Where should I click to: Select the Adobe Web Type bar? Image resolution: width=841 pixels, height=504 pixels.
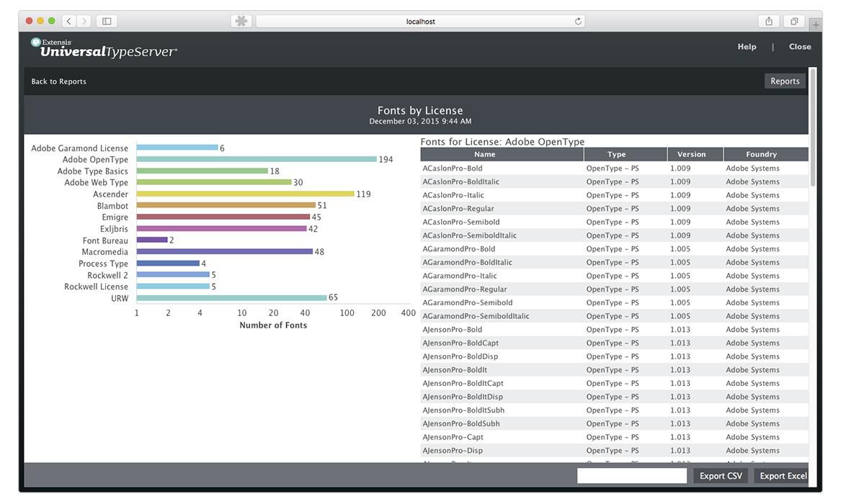click(214, 182)
